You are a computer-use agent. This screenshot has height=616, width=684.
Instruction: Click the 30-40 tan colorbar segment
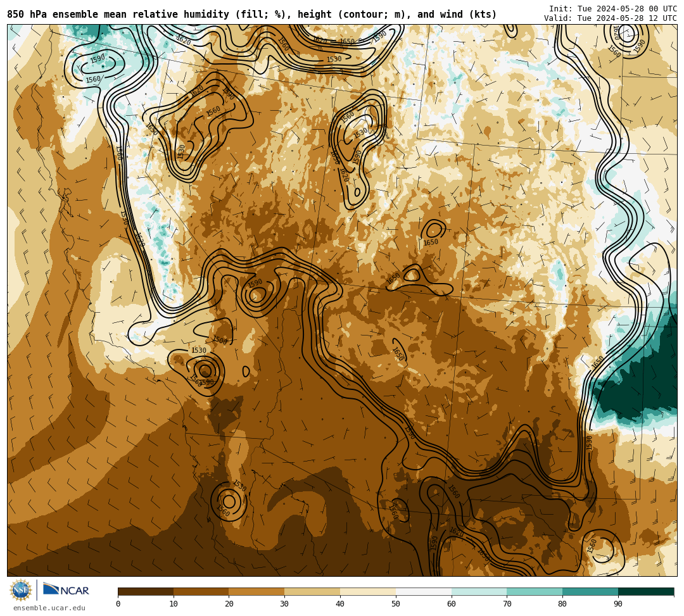point(312,591)
